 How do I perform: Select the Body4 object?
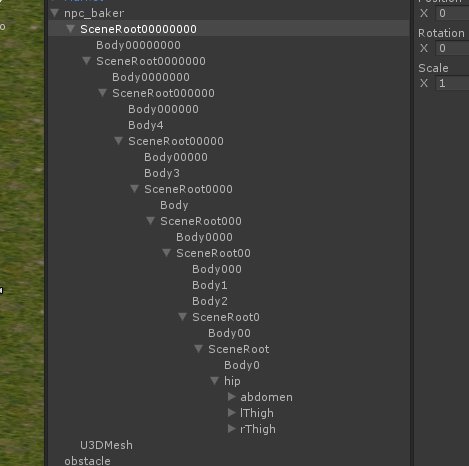146,125
